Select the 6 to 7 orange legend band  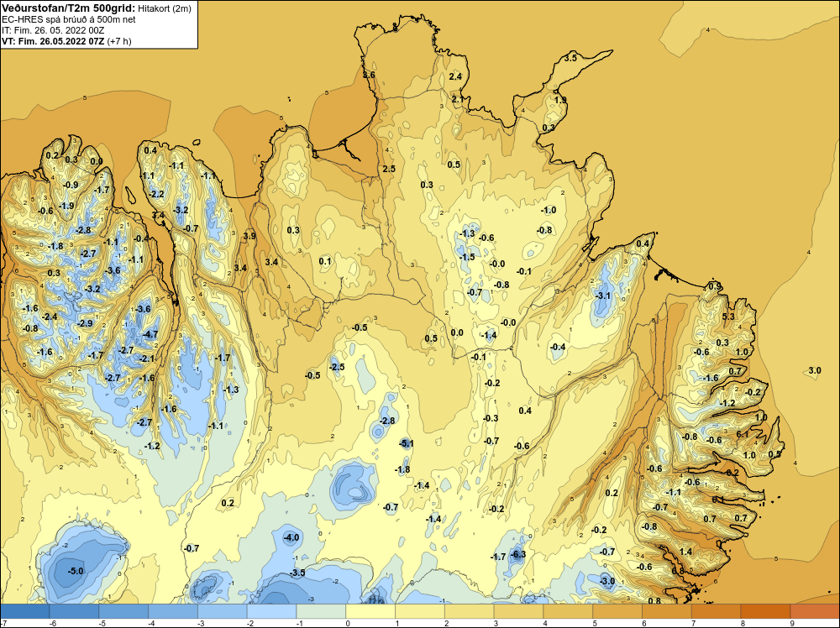click(667, 611)
